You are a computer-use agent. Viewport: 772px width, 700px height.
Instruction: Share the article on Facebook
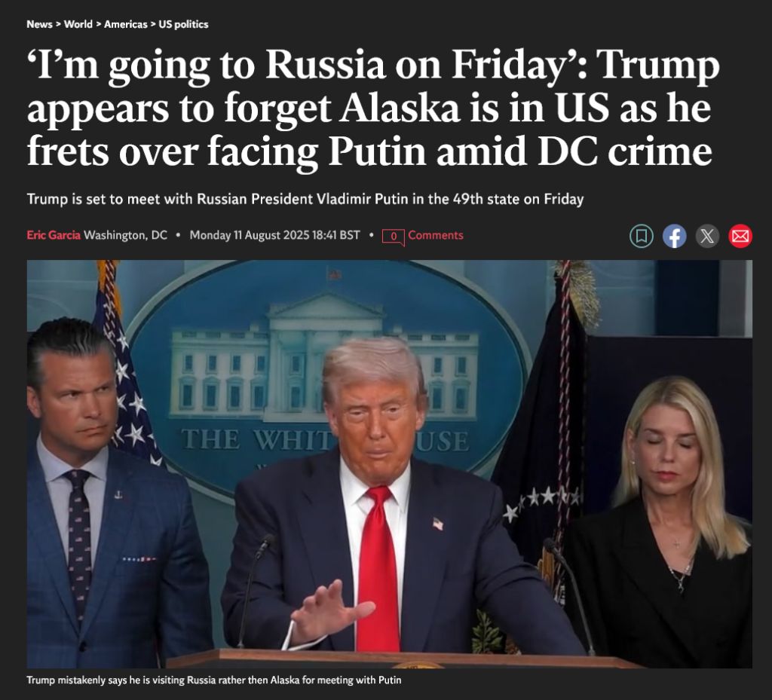(675, 236)
